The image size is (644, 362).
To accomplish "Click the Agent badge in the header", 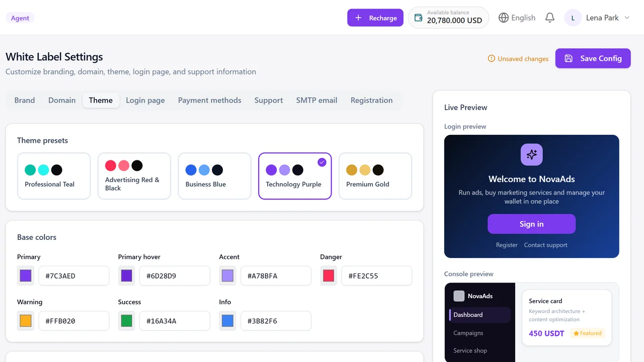I will (20, 18).
